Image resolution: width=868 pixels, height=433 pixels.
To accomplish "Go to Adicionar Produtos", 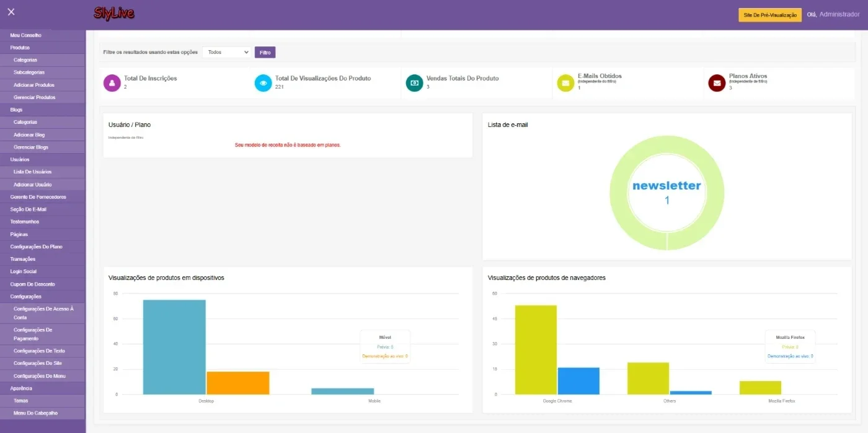I will point(42,85).
